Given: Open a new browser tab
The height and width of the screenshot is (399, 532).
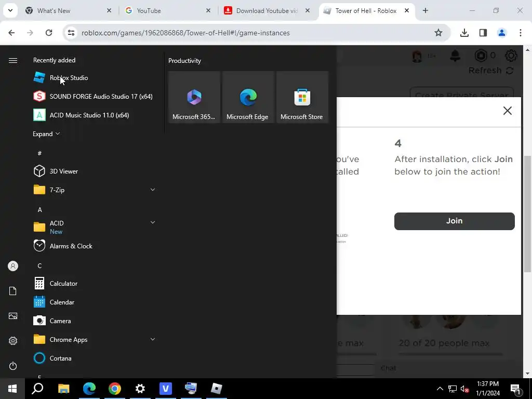Looking at the screenshot, I should pos(425,10).
